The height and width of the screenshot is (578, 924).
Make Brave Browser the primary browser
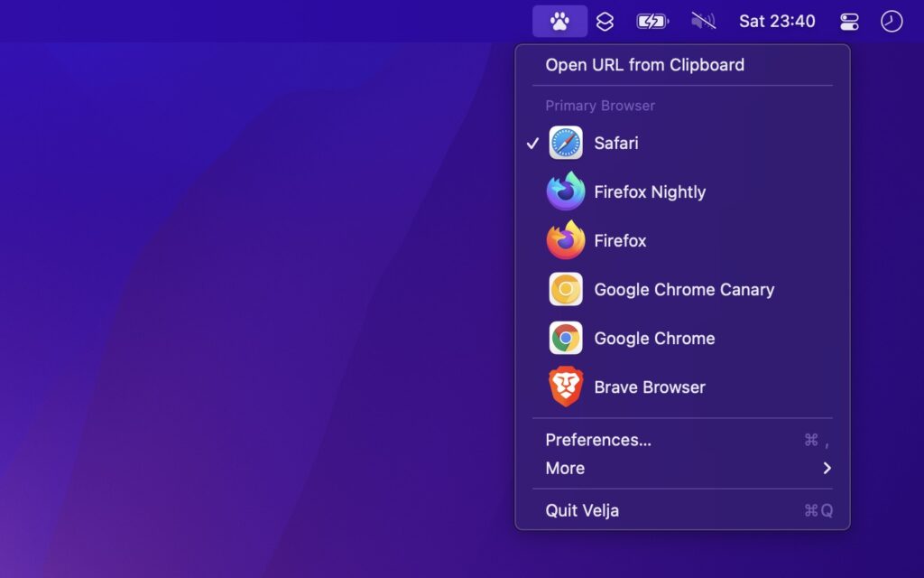682,387
